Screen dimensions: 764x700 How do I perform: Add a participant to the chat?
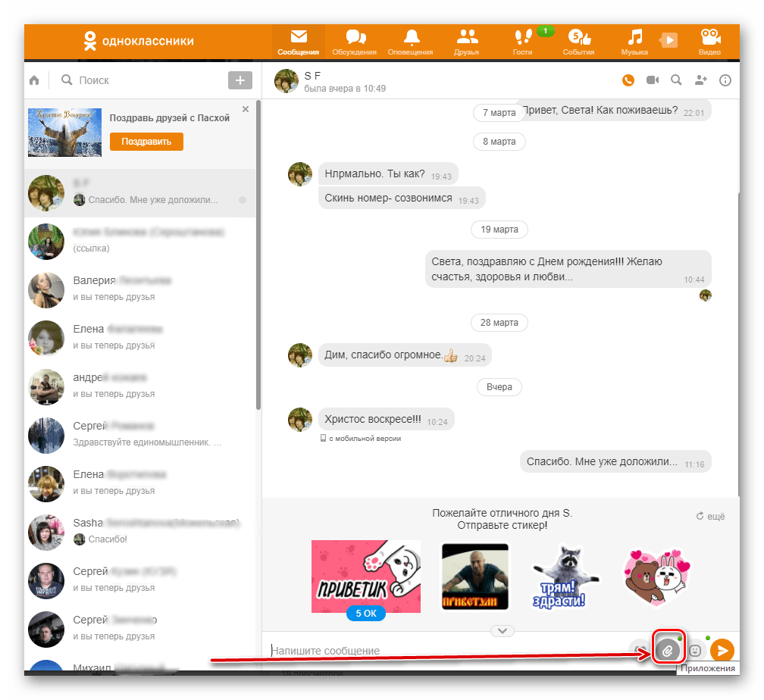[700, 80]
